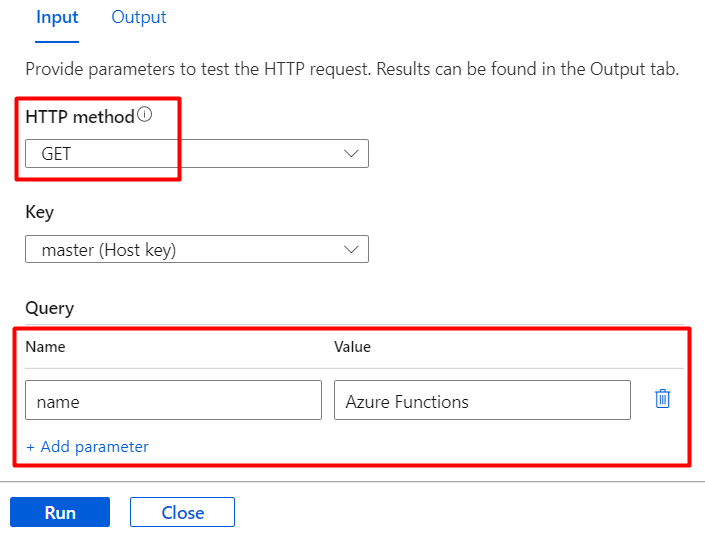
Task: Click the Query section heading
Action: click(49, 308)
